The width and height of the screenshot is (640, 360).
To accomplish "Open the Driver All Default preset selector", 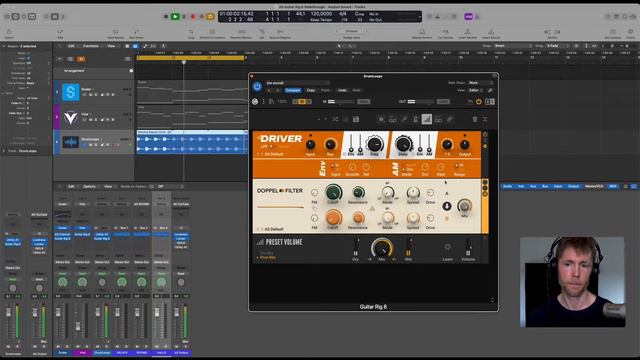I will coord(274,154).
